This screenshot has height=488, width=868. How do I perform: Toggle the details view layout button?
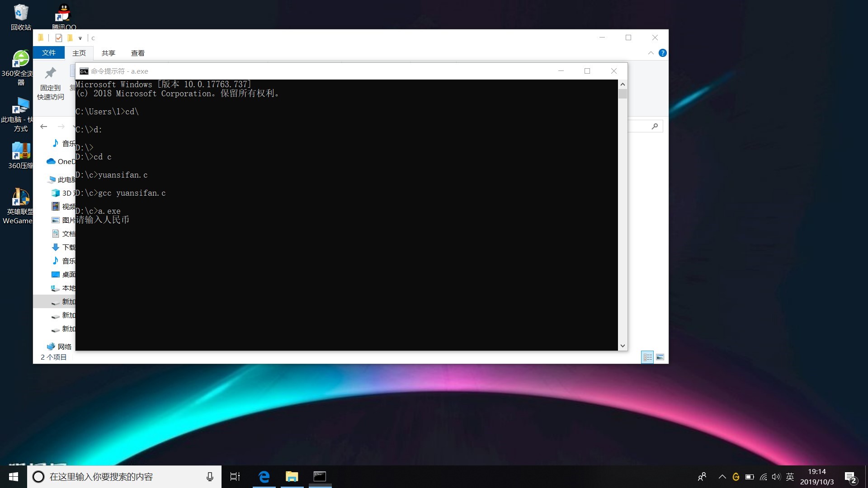pyautogui.click(x=647, y=357)
